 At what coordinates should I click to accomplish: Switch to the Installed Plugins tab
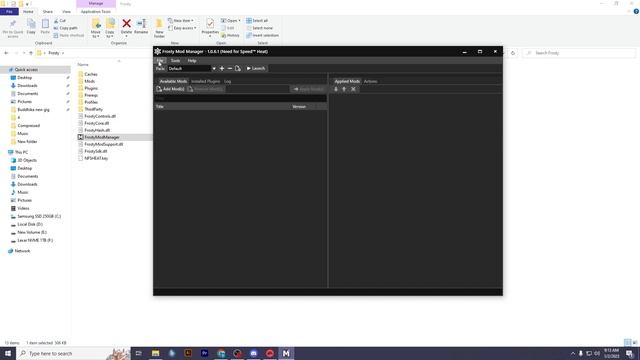(205, 81)
